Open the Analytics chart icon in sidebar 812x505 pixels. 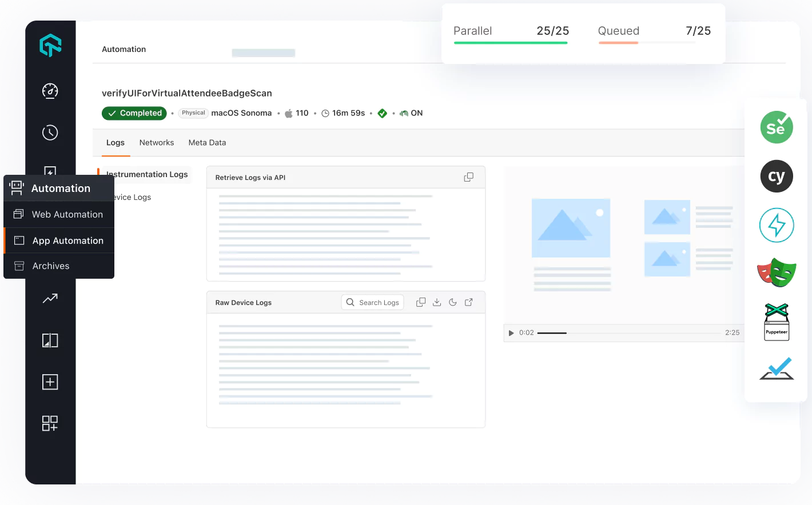(50, 298)
